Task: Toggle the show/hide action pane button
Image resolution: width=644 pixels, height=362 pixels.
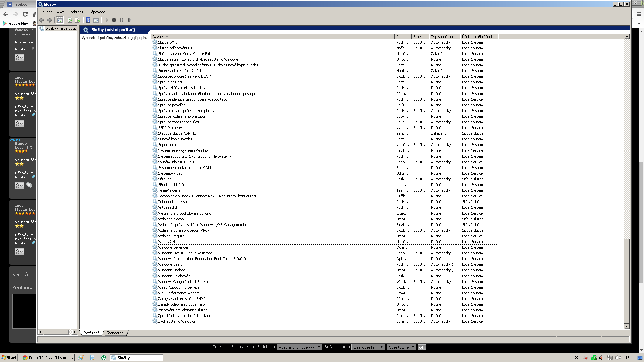Action: point(96,20)
